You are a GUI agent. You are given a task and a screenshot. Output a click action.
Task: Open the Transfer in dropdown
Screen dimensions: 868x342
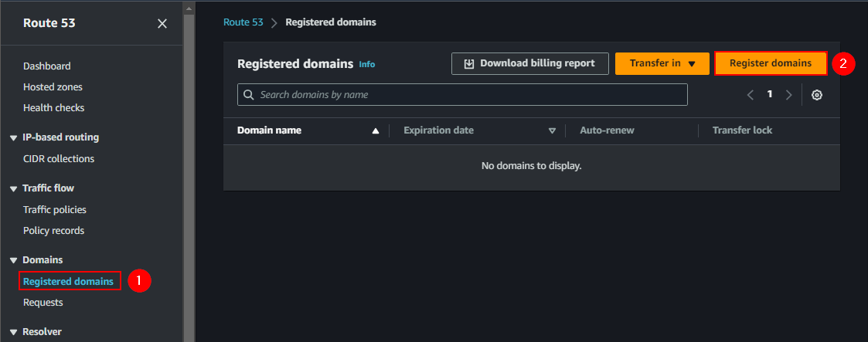point(662,63)
